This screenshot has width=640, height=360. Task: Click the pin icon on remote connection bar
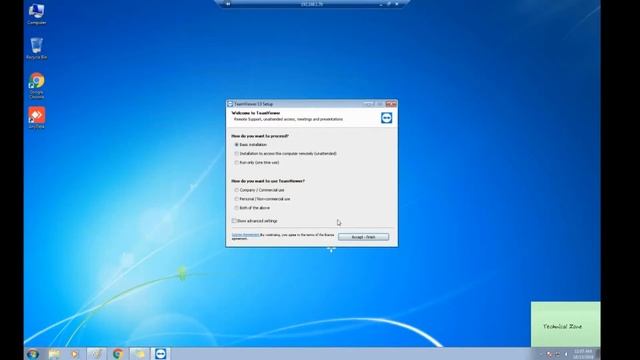coord(228,4)
